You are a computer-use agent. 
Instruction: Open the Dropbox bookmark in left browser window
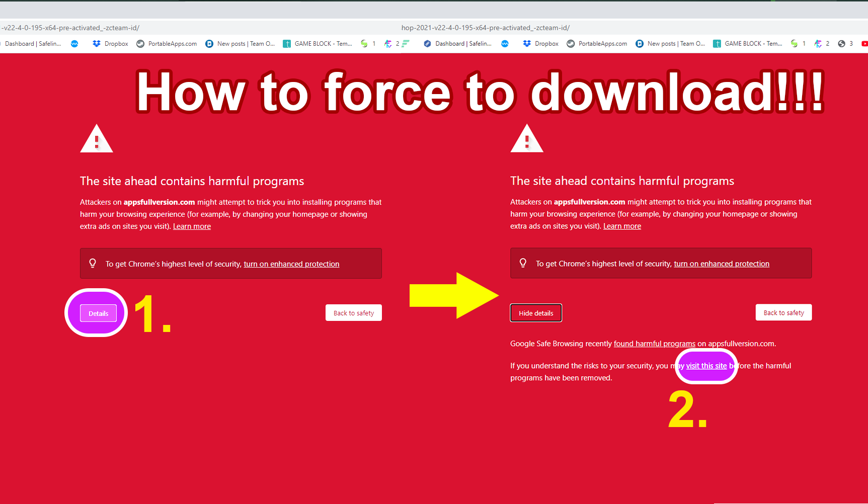click(110, 44)
